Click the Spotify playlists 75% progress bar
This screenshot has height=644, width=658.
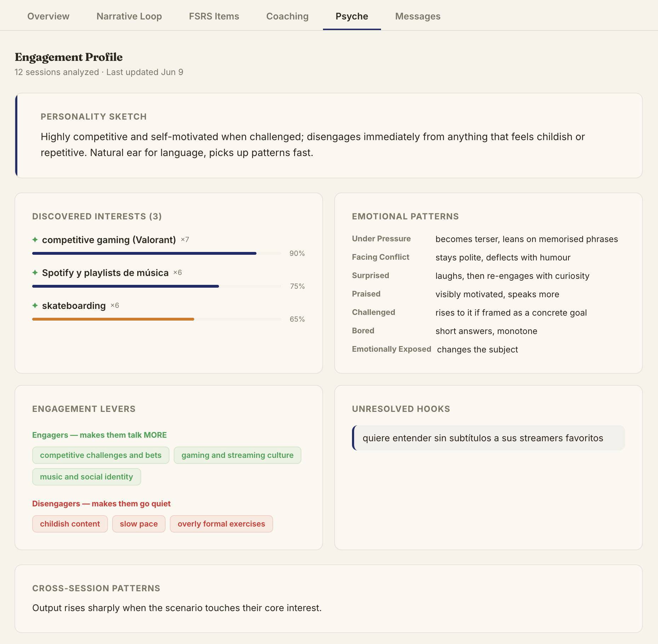pos(157,286)
